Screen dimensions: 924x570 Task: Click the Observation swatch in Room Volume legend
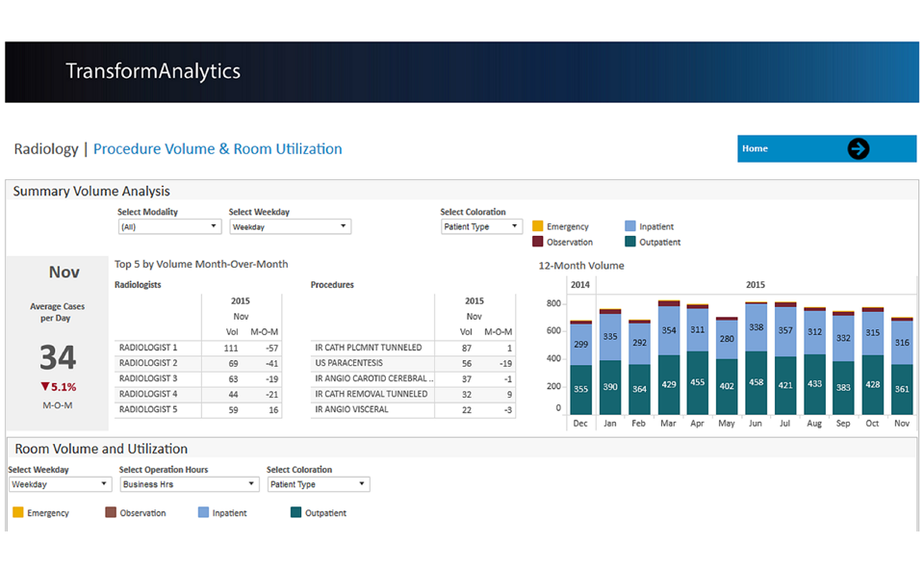110,512
